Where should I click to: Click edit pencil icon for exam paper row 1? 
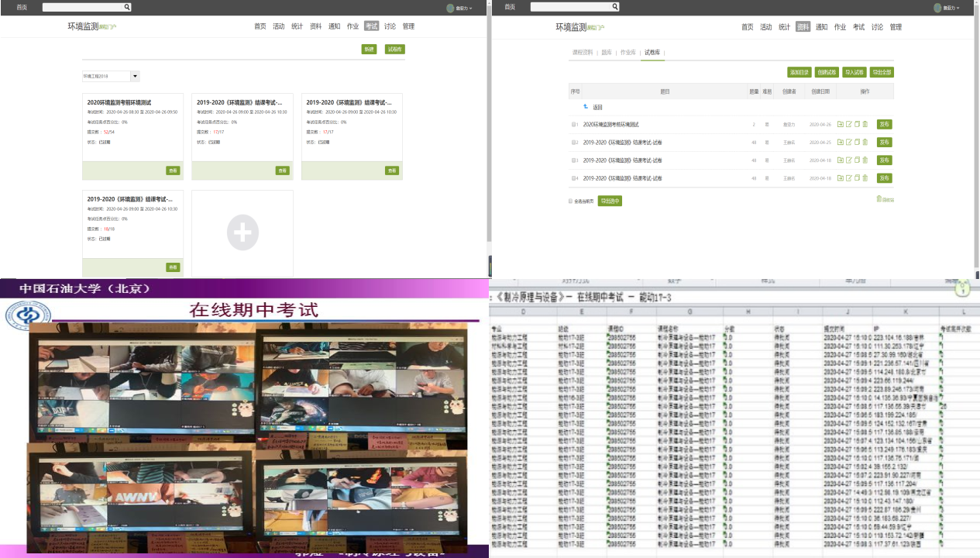pyautogui.click(x=848, y=124)
